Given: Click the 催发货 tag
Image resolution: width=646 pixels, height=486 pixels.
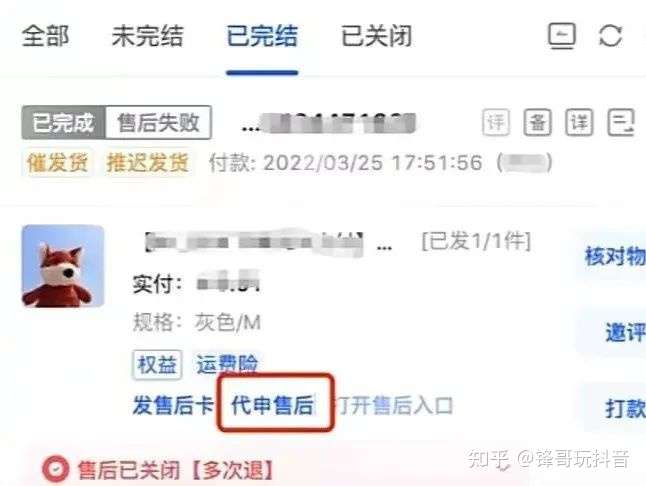Looking at the screenshot, I should click(x=57, y=163).
